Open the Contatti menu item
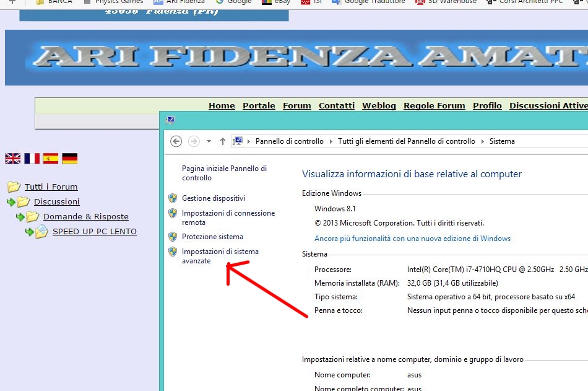Screen dimensions: 588x391 337,105
